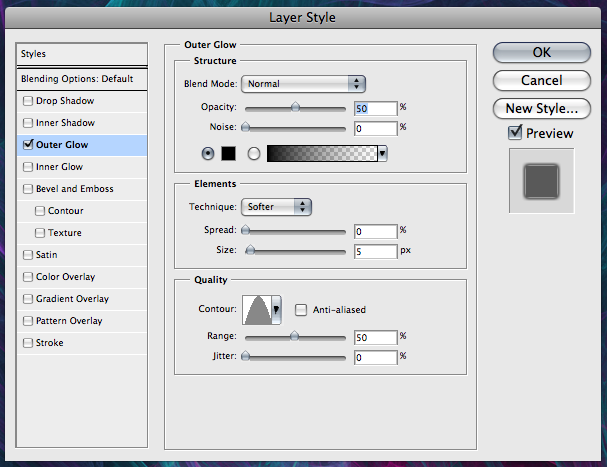Confirm with the OK button
The image size is (607, 467).
tap(542, 52)
